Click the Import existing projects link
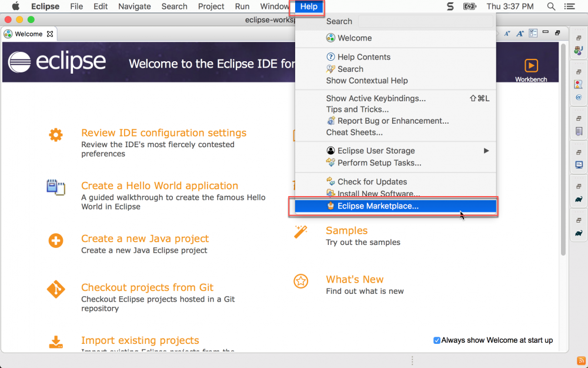The image size is (588, 368). click(x=140, y=340)
